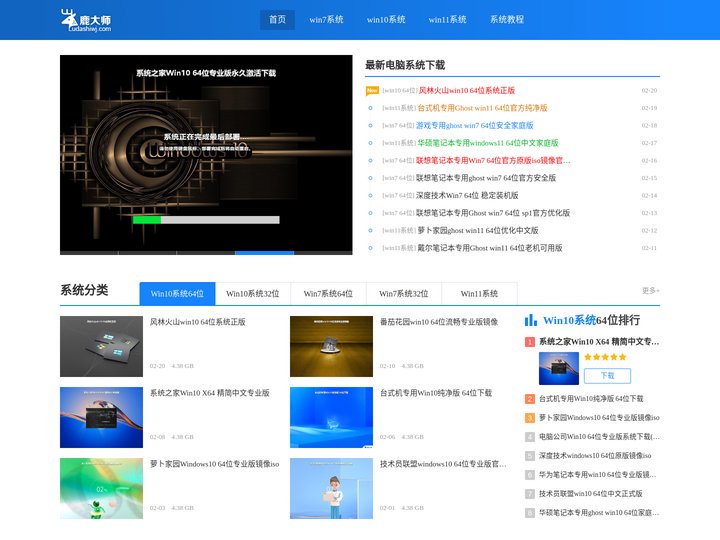
Task: Open 台式机专用Ghost win11 64位官方纯净版 link
Action: point(482,108)
